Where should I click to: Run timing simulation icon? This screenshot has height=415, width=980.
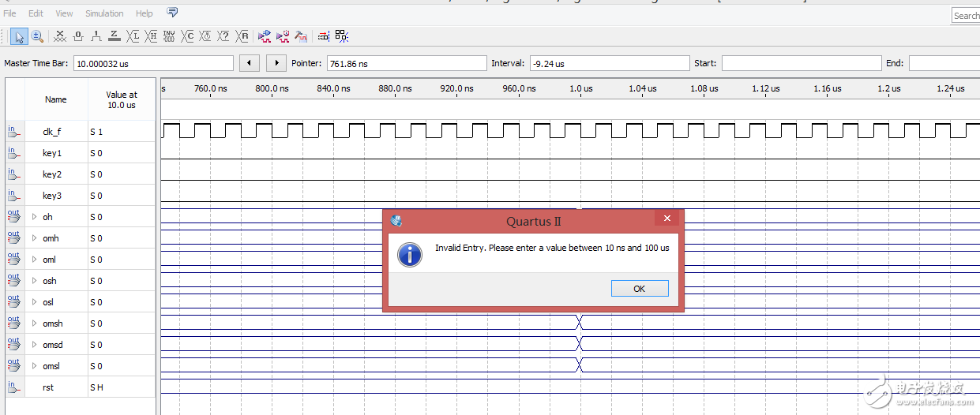(x=283, y=36)
